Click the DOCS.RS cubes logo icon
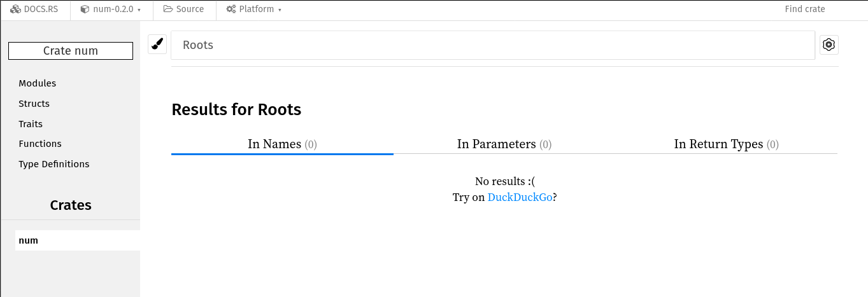Image resolution: width=868 pixels, height=297 pixels. point(16,10)
